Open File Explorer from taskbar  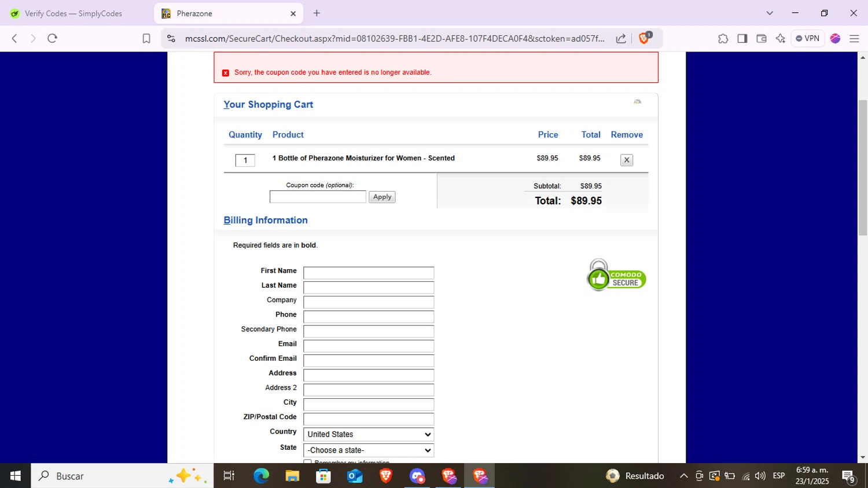[x=292, y=476]
